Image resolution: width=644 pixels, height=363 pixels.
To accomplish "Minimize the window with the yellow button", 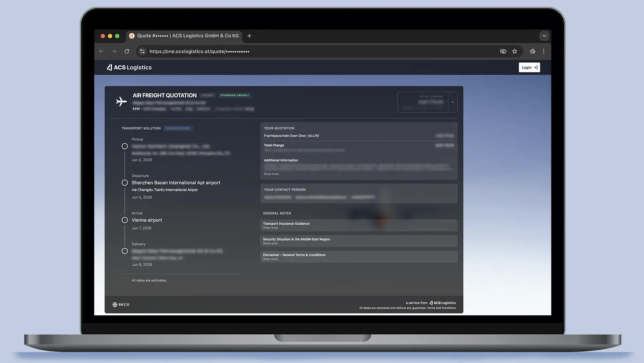I will click(x=110, y=36).
